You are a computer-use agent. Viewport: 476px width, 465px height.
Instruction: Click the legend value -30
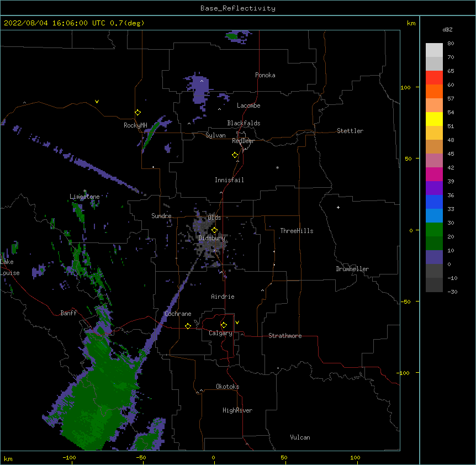(452, 292)
